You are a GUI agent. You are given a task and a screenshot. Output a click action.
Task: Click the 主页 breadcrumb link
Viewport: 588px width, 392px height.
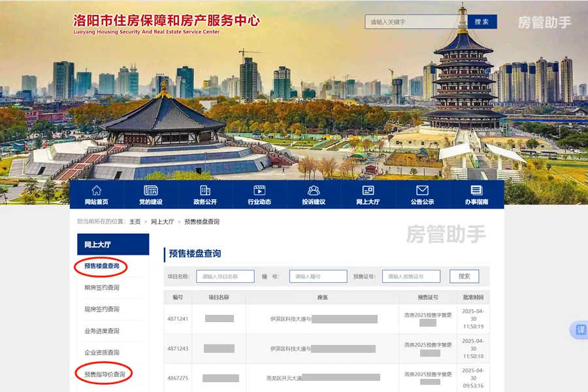(x=135, y=222)
